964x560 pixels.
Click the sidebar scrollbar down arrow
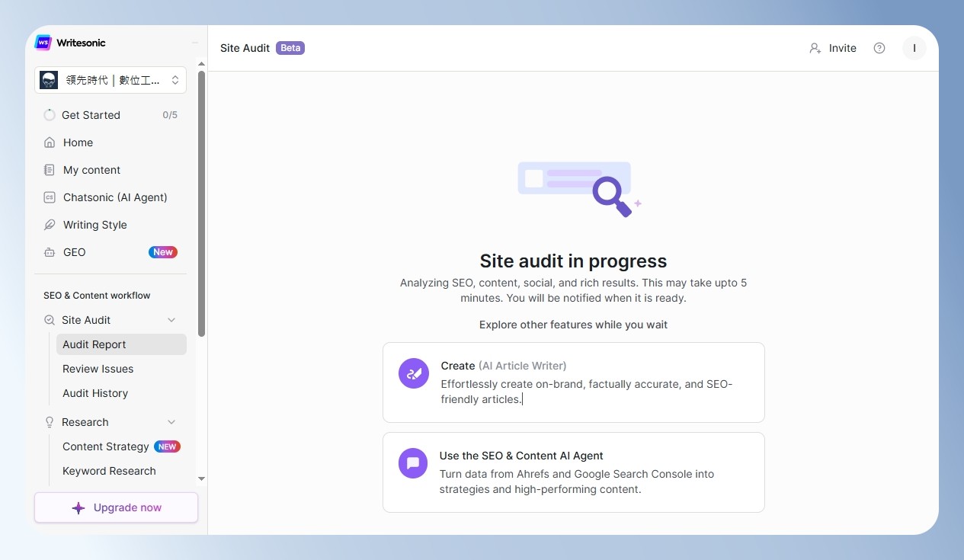pos(201,478)
